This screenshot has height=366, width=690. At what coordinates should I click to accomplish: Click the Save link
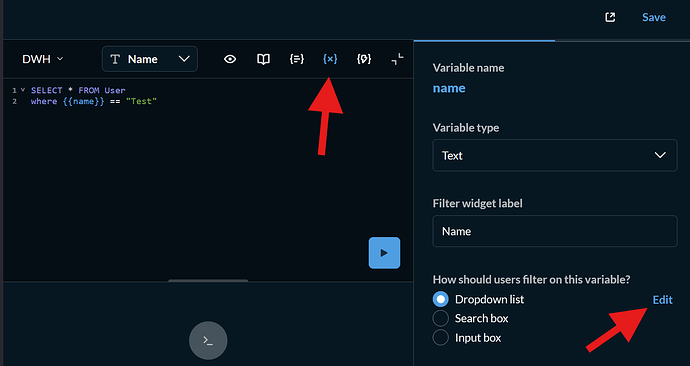653,17
